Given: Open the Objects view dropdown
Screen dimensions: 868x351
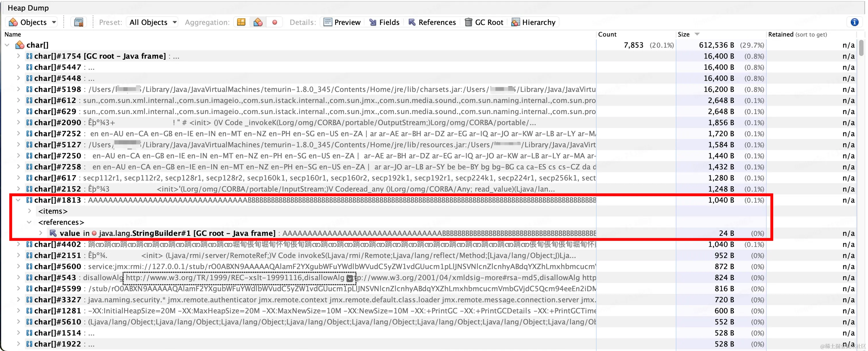Looking at the screenshot, I should pyautogui.click(x=32, y=22).
